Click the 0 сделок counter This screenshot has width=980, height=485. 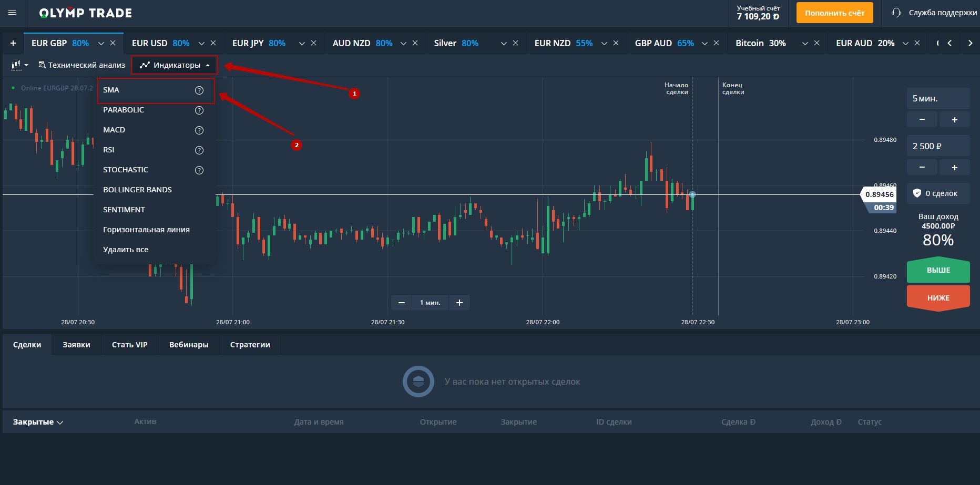[x=938, y=193]
